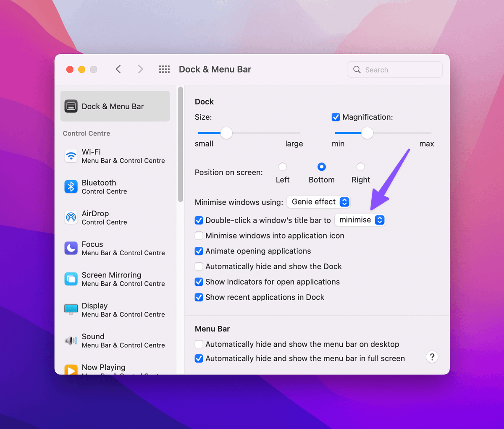Image resolution: width=504 pixels, height=429 pixels.
Task: Open Now Playing sidebar item
Action: click(103, 368)
